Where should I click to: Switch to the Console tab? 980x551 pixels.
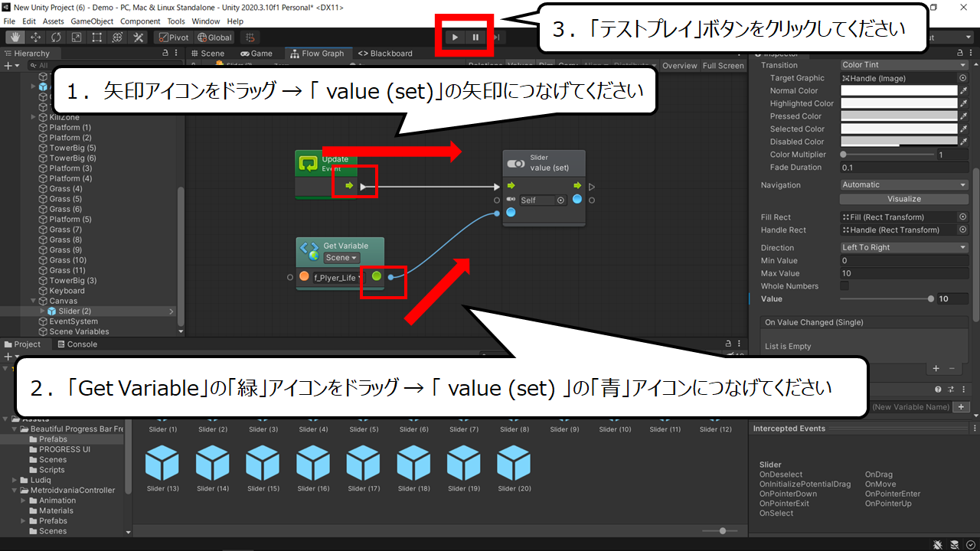click(x=77, y=344)
